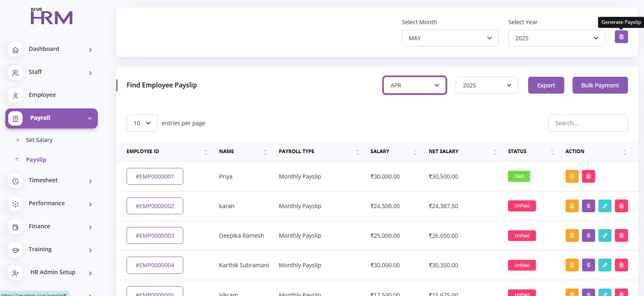Click the Export button

point(546,85)
